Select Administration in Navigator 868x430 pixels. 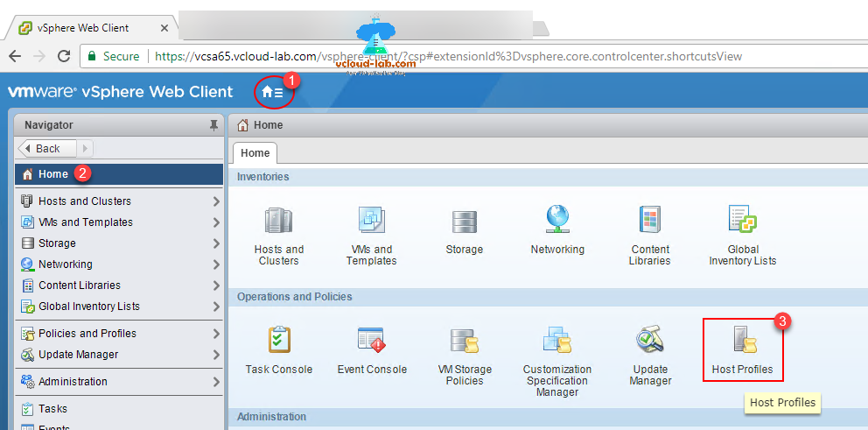(x=119, y=382)
